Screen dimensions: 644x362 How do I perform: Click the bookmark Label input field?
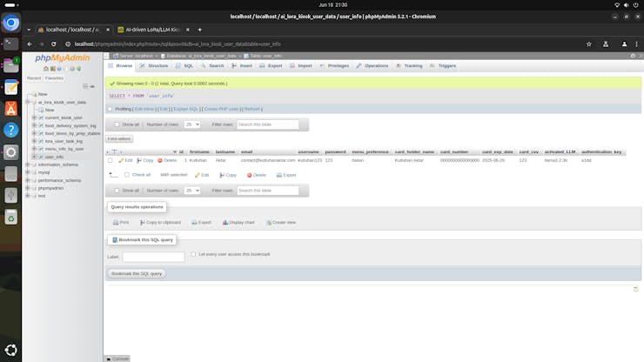[154, 257]
